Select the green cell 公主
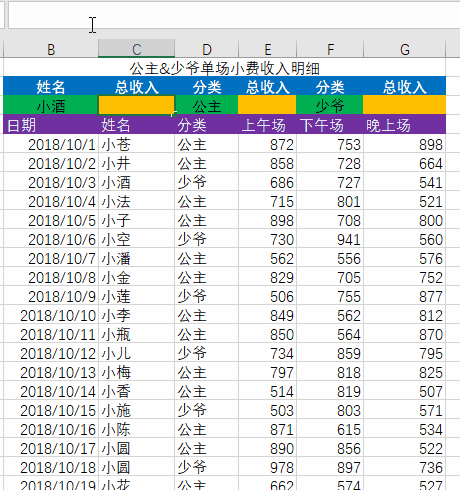The image size is (460, 490). pos(206,105)
